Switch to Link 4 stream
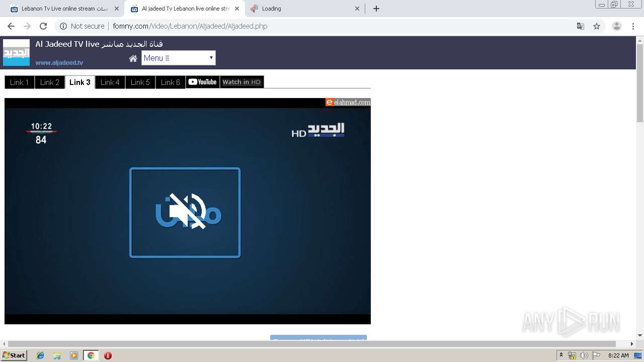 coord(110,82)
